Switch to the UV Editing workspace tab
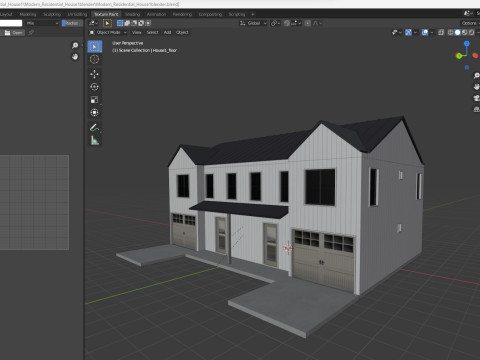 tap(77, 14)
